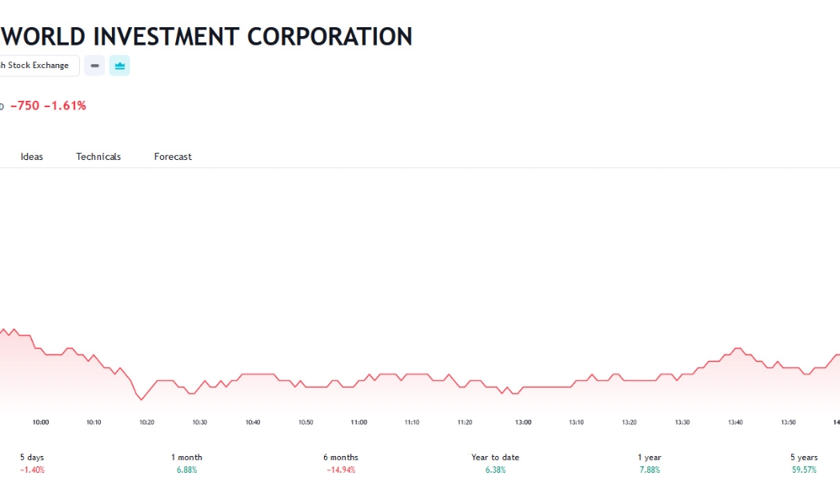
Task: Click the 11:00 time axis label
Action: pos(359,422)
